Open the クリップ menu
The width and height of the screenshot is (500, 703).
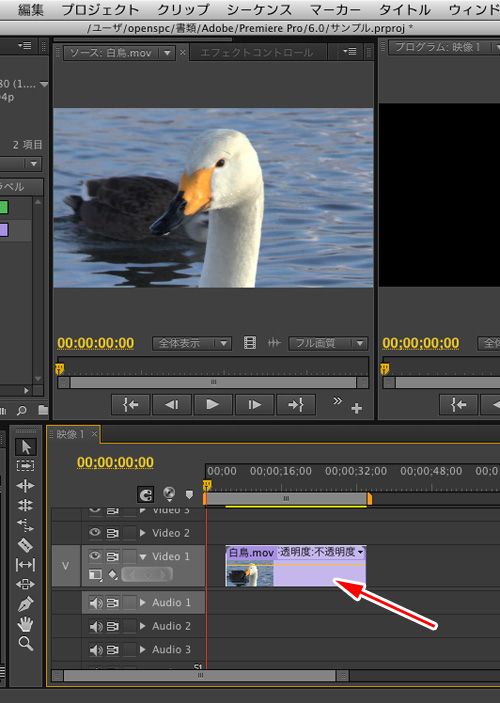click(183, 10)
